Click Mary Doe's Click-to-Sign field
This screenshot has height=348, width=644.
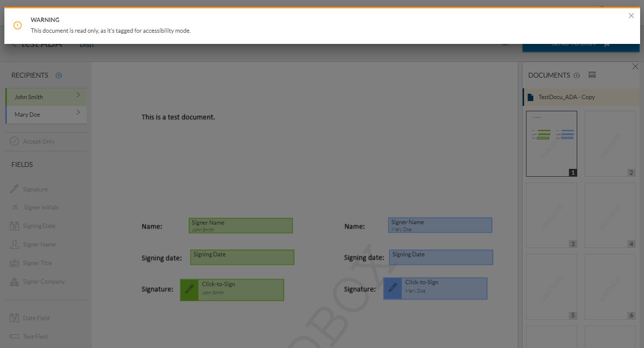click(435, 288)
